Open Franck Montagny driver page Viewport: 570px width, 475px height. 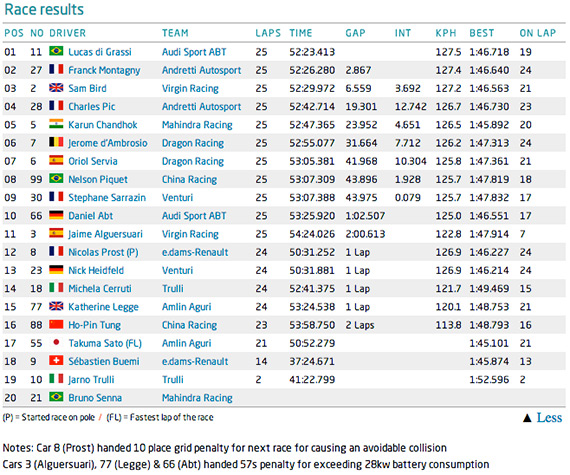tap(104, 70)
